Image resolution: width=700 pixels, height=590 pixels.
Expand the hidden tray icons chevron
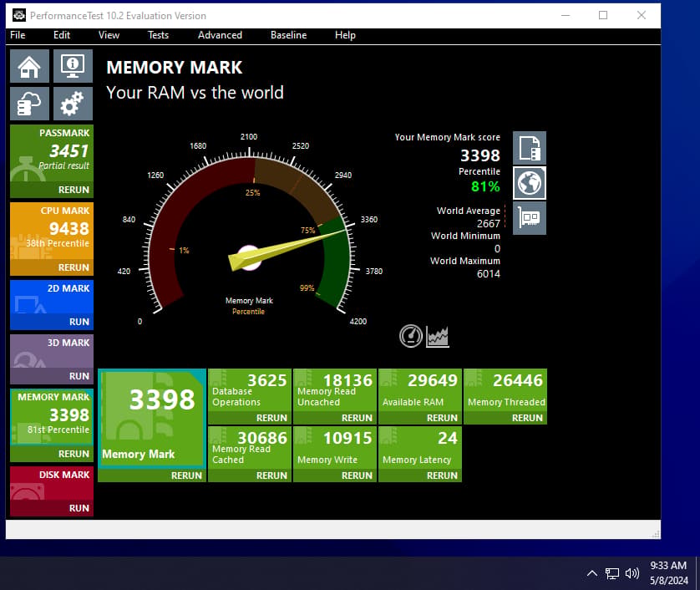[592, 573]
